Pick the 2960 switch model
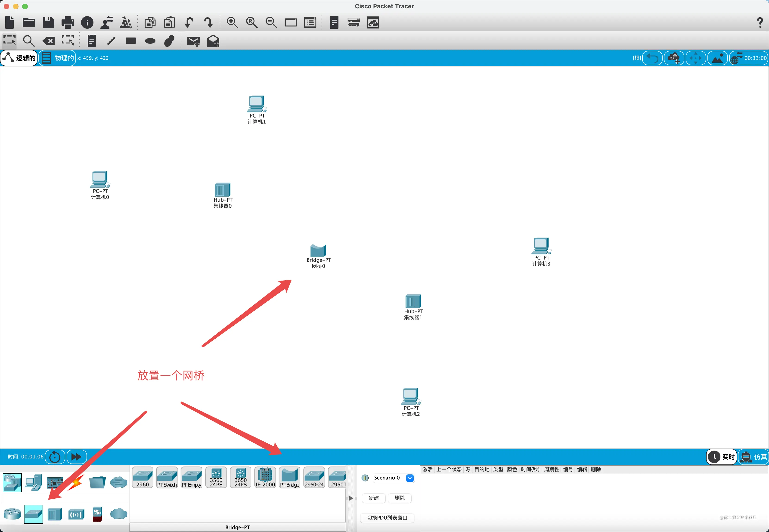 (143, 477)
